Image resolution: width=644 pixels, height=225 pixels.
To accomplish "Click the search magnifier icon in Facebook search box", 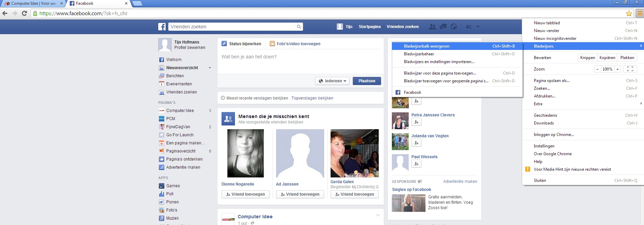I will (x=299, y=27).
